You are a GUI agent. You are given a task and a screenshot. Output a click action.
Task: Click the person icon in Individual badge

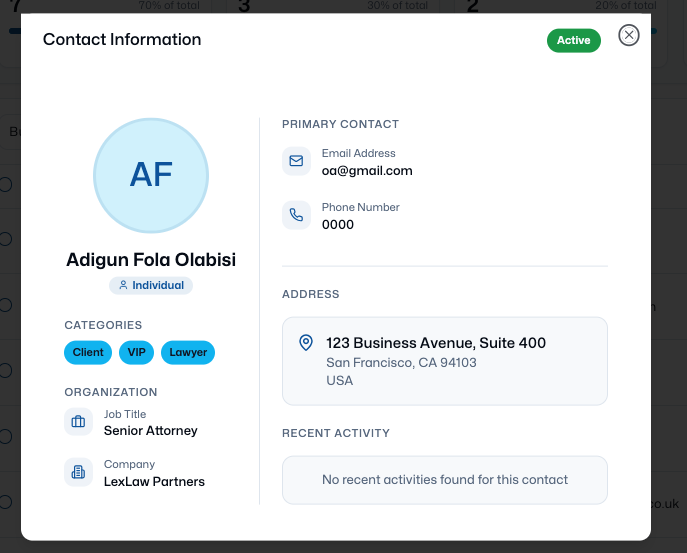pyautogui.click(x=123, y=285)
